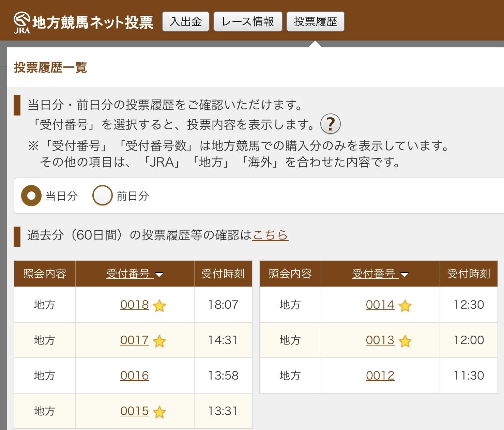Click the JRA logo icon

[x=22, y=22]
